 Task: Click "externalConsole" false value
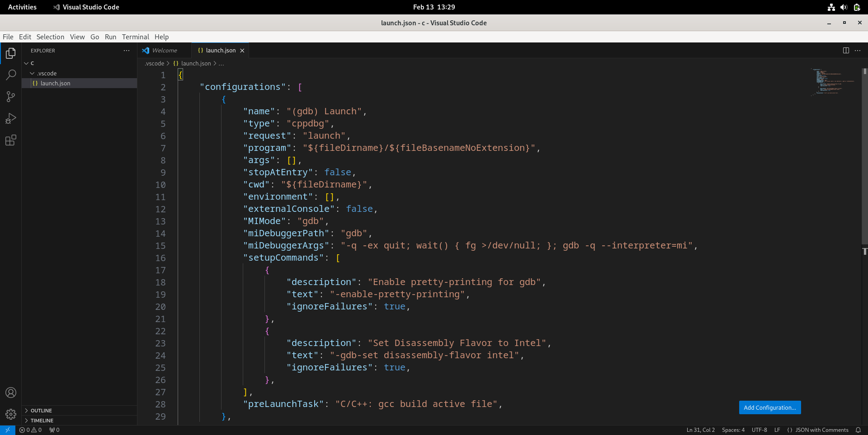(359, 209)
